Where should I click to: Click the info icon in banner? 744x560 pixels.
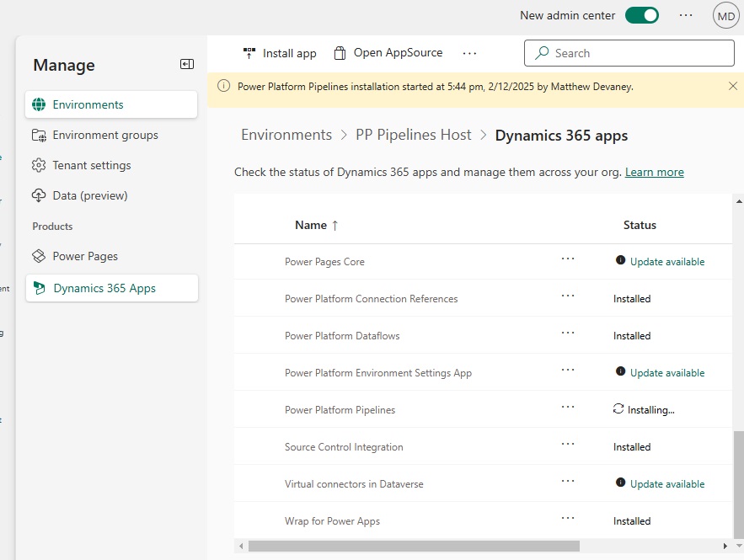[223, 86]
